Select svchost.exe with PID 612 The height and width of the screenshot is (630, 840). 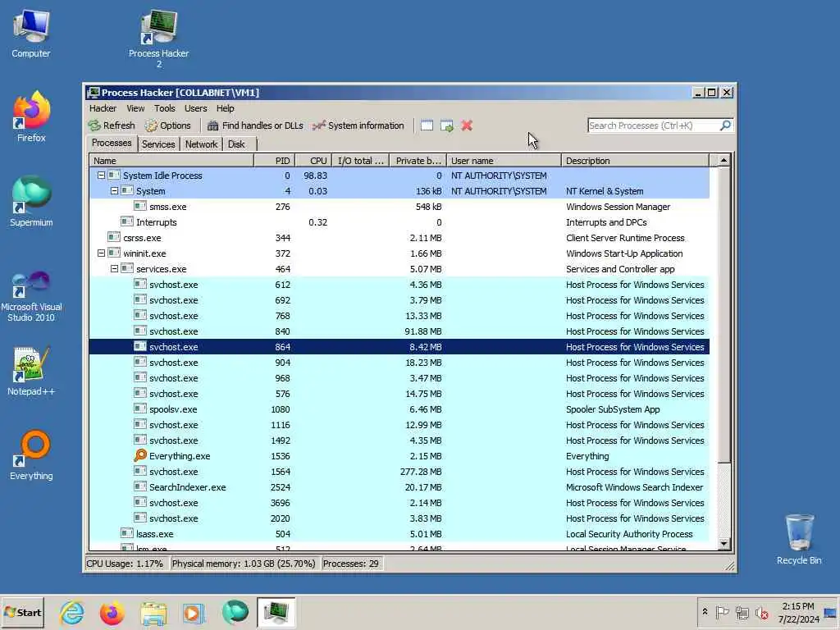point(399,285)
